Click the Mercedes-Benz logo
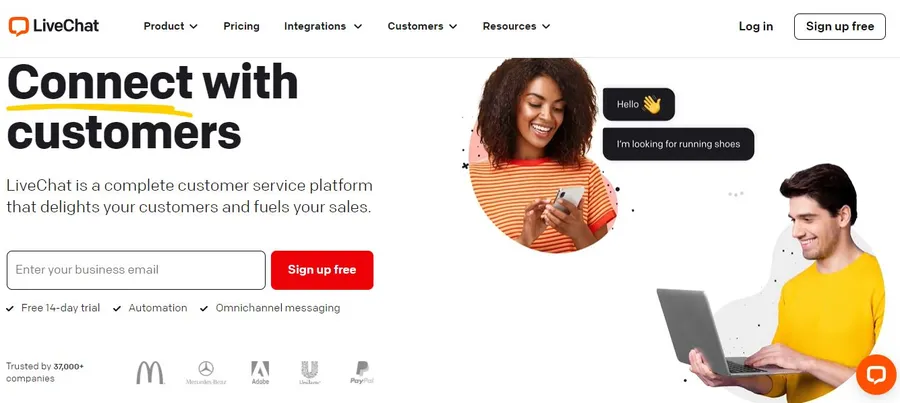The width and height of the screenshot is (900, 403). pyautogui.click(x=206, y=373)
